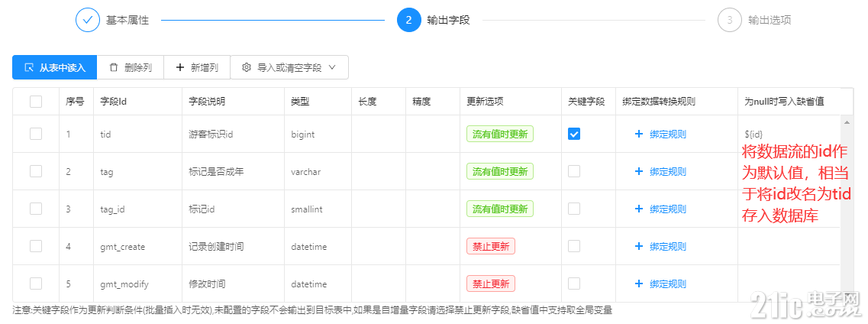868x324 pixels.
Task: Check 关键字段 checkbox for tag
Action: (x=574, y=171)
